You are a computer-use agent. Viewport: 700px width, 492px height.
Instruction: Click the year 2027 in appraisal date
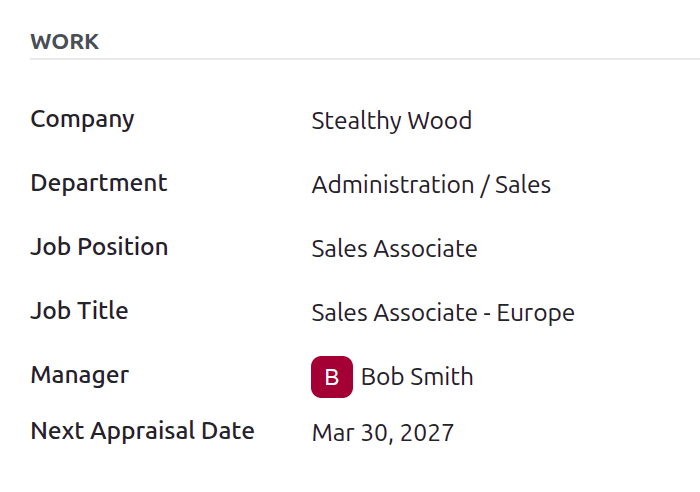point(427,433)
